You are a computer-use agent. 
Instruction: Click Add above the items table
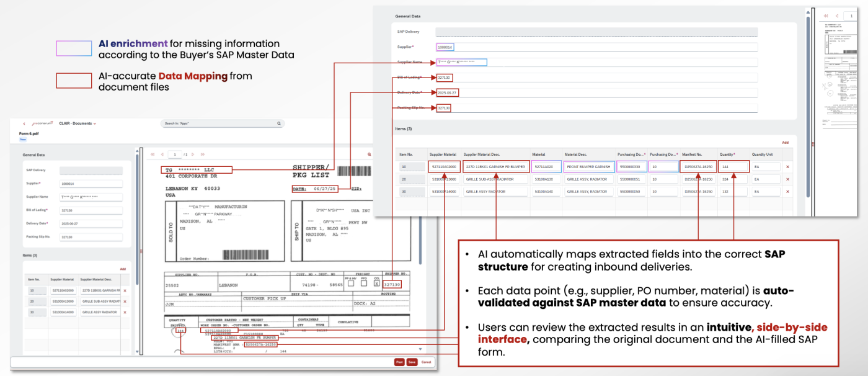tap(123, 269)
